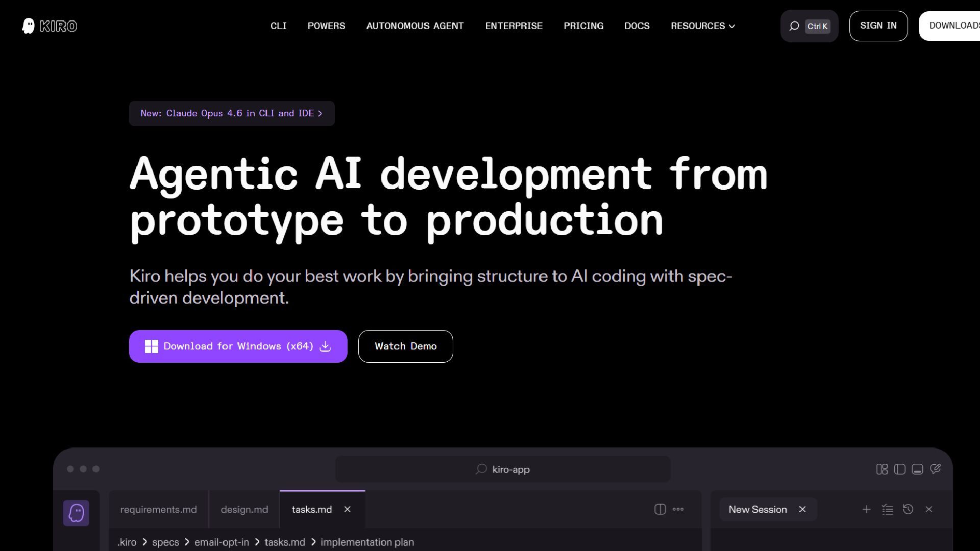980x551 pixels.
Task: Click the new chat pencil icon
Action: pos(935,469)
